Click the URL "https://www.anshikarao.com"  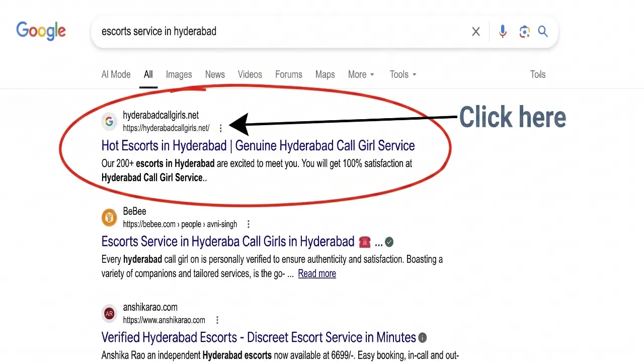[x=164, y=320]
